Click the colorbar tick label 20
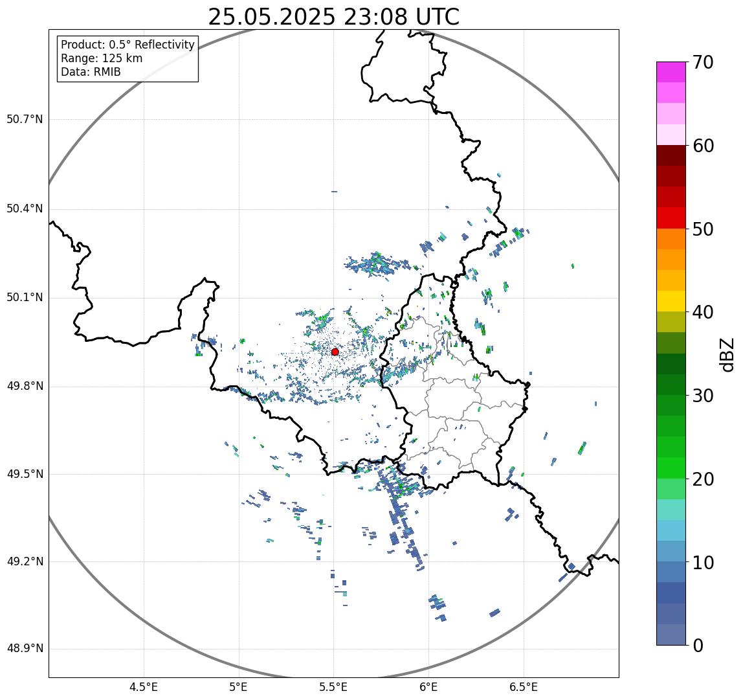The width and height of the screenshot is (743, 700). coord(703,479)
